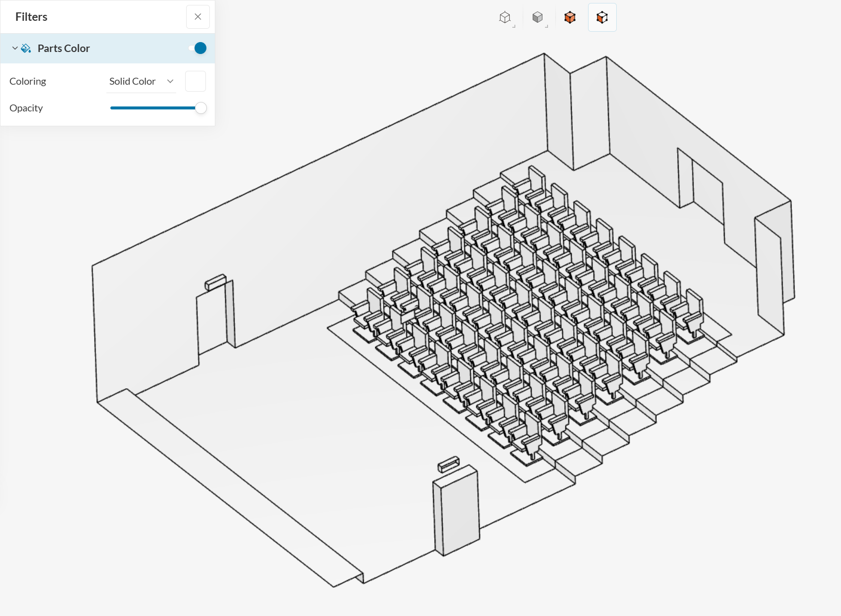This screenshot has height=616, width=841.
Task: Activate the solid orange cube volume selection
Action: 570,18
